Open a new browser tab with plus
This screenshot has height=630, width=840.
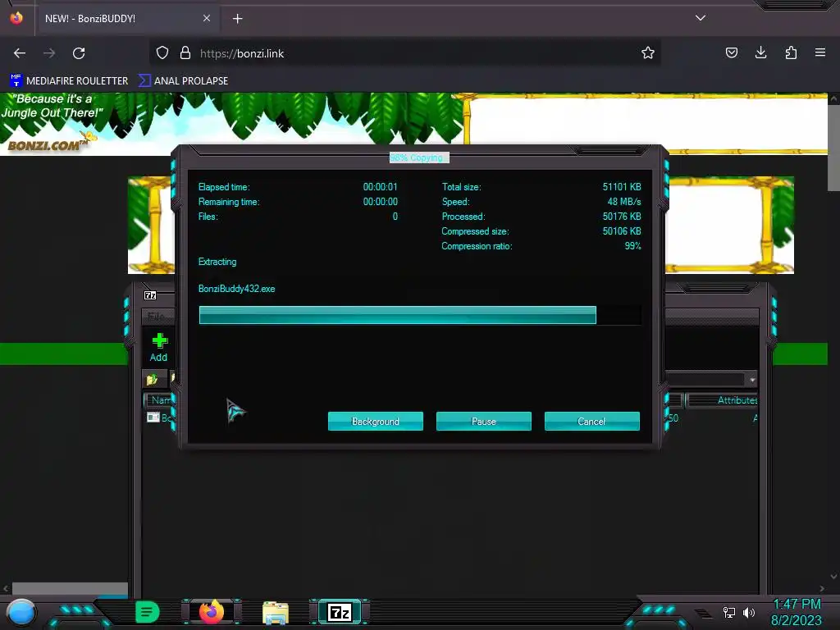coord(237,19)
